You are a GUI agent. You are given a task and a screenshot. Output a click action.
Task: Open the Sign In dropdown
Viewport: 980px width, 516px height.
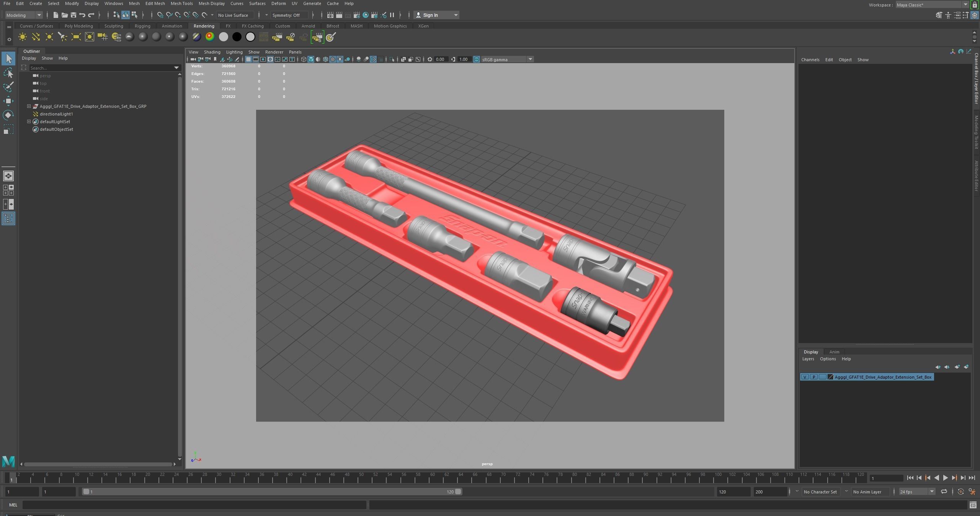coord(436,15)
